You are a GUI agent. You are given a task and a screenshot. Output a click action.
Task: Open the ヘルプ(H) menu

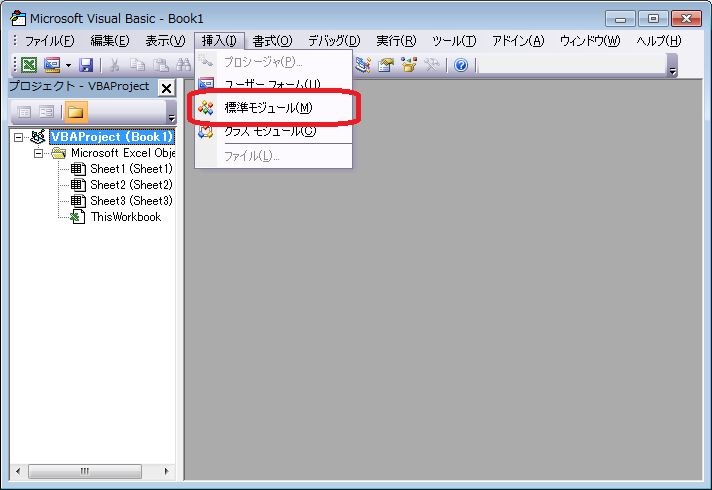point(659,41)
